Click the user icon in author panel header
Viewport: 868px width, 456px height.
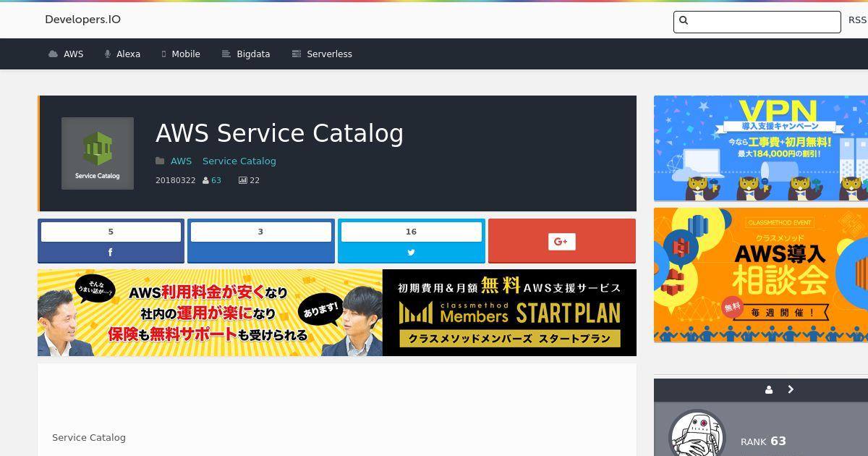769,390
